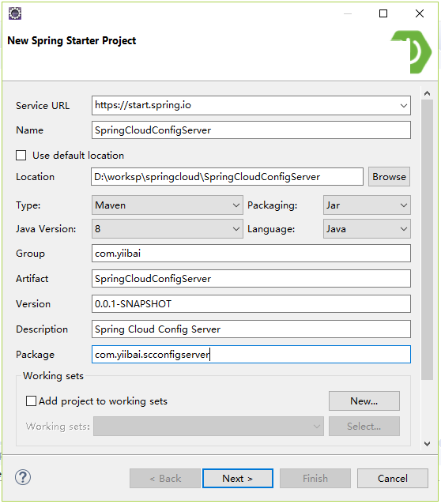Open the Packaging dropdown showing Jar
The height and width of the screenshot is (504, 441).
tap(367, 205)
